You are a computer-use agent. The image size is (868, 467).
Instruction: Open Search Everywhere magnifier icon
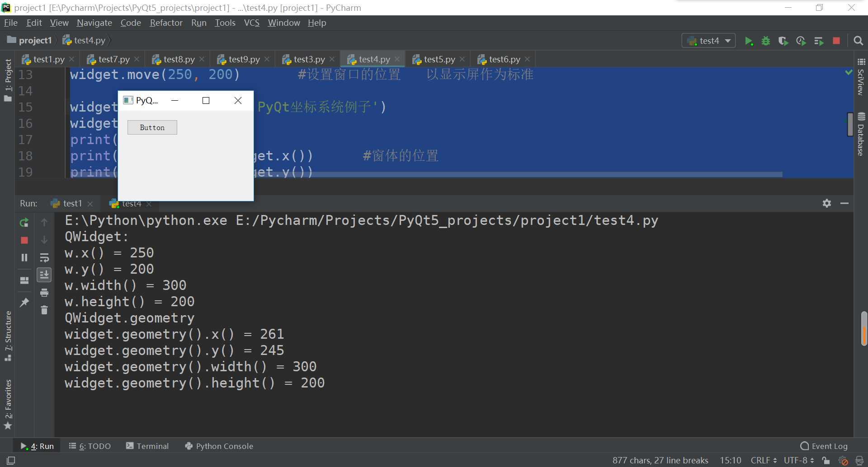(x=858, y=41)
